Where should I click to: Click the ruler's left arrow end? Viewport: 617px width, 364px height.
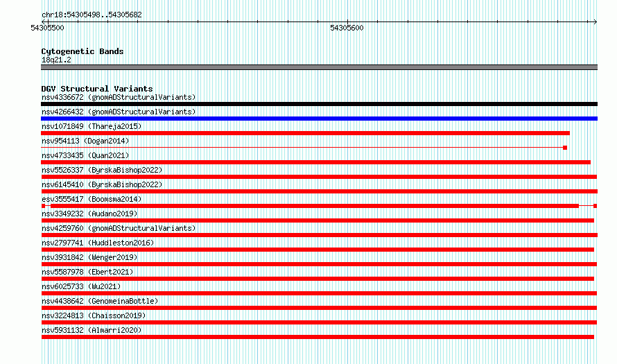[x=43, y=21]
